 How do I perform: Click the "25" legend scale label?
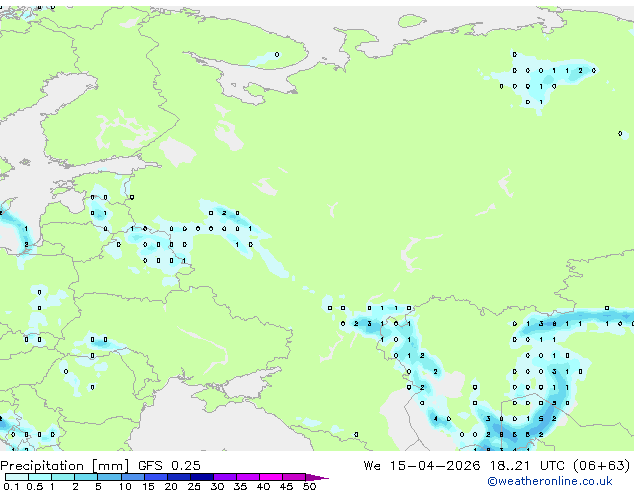coord(194,486)
